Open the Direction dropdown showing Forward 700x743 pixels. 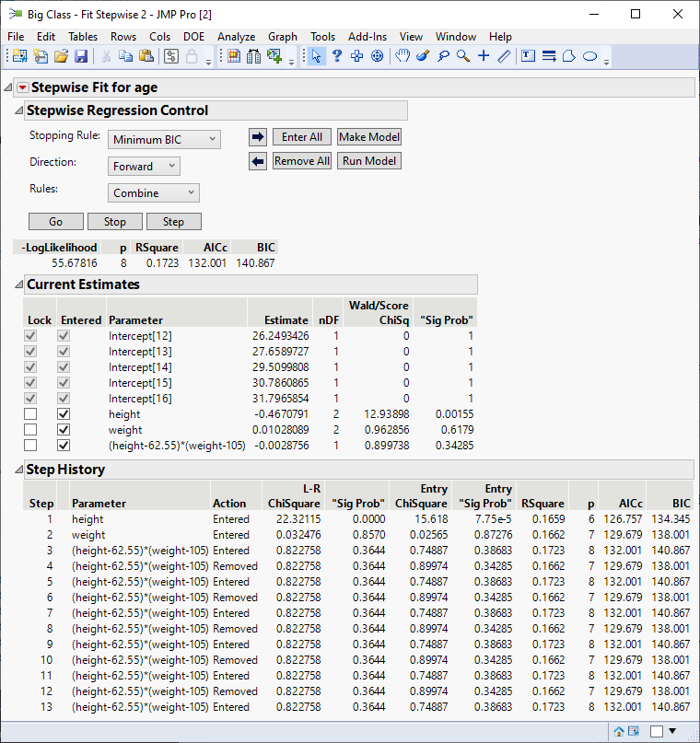point(144,167)
